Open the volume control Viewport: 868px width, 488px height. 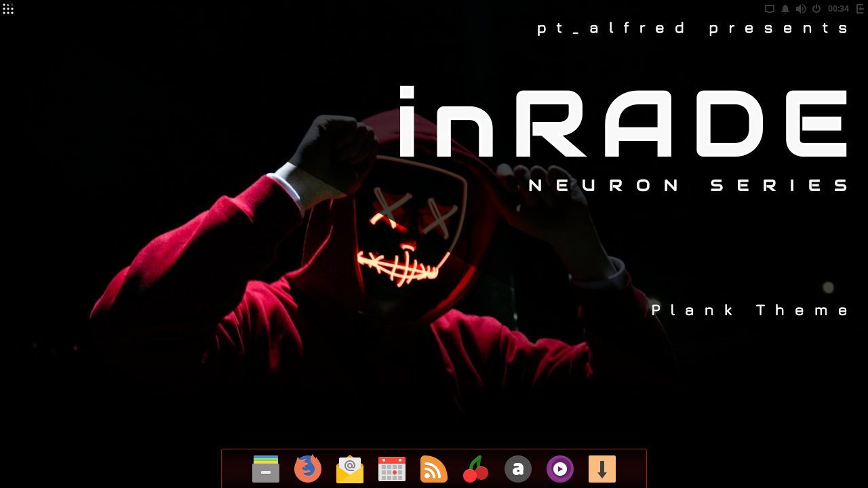pyautogui.click(x=801, y=9)
